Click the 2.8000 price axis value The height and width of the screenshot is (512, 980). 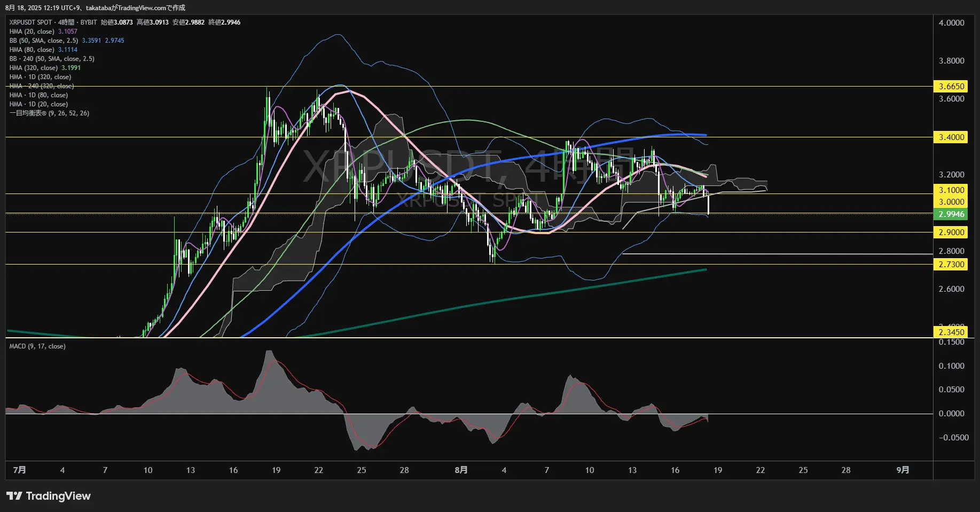(x=952, y=251)
